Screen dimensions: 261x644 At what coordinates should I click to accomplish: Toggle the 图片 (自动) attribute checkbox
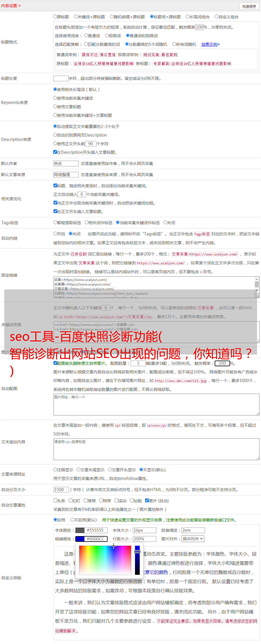coord(147,501)
